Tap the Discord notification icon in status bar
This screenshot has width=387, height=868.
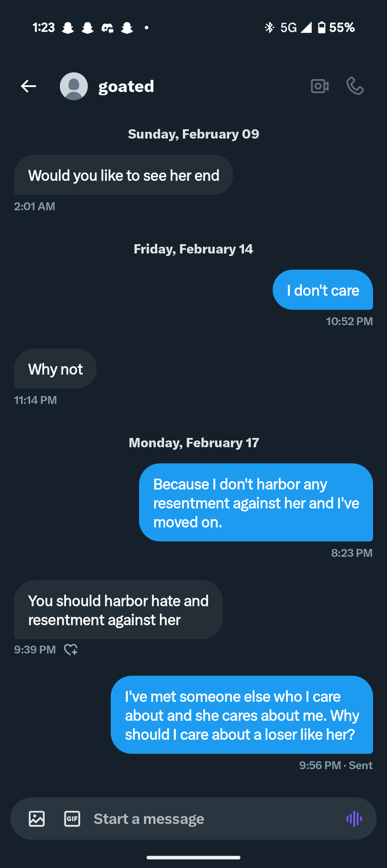(107, 28)
